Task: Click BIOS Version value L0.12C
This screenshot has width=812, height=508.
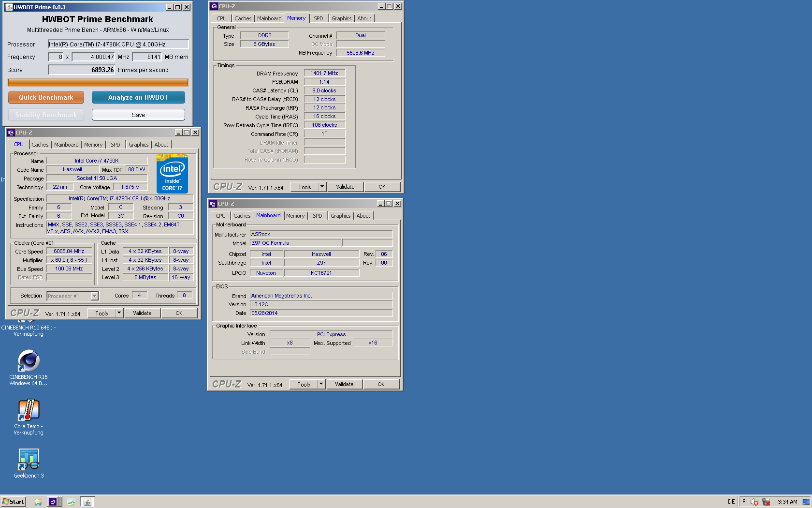Action: (321, 304)
